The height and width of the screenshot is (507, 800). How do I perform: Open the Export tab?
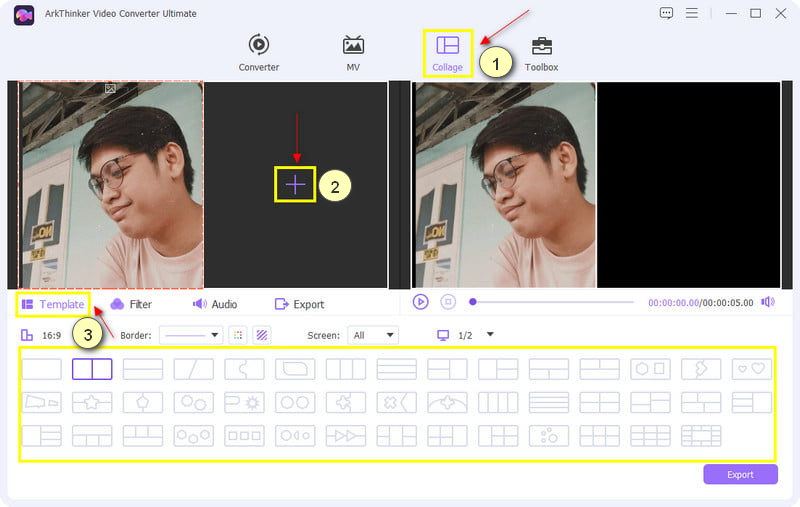pyautogui.click(x=299, y=305)
